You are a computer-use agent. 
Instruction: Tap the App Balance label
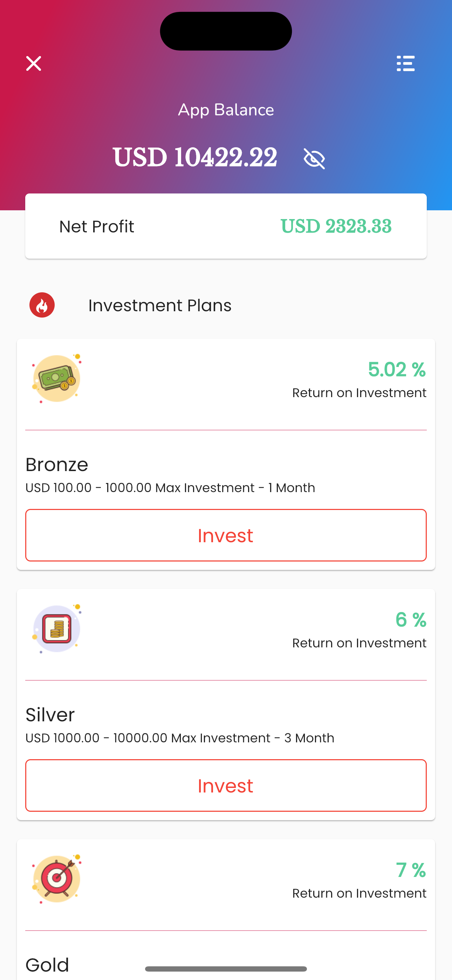tap(226, 110)
